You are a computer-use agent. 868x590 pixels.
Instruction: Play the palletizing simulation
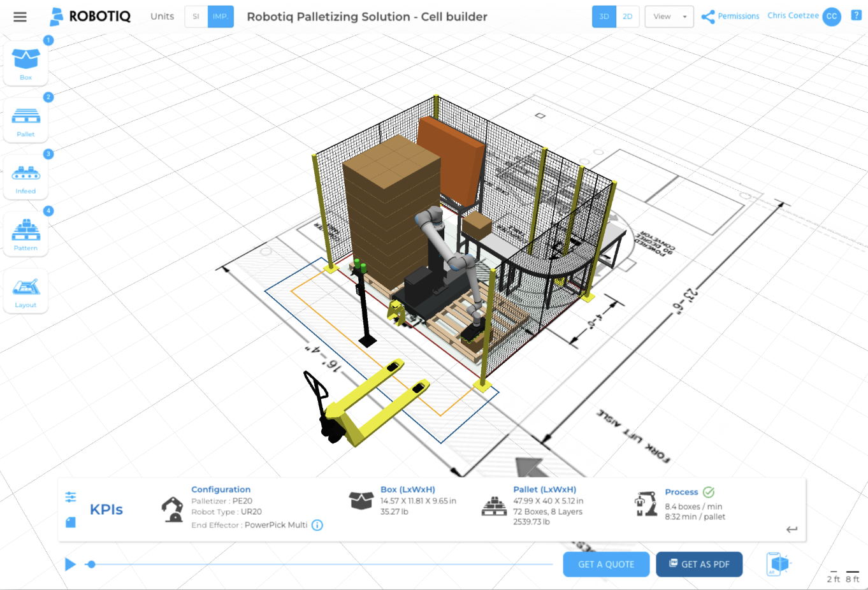pyautogui.click(x=70, y=564)
